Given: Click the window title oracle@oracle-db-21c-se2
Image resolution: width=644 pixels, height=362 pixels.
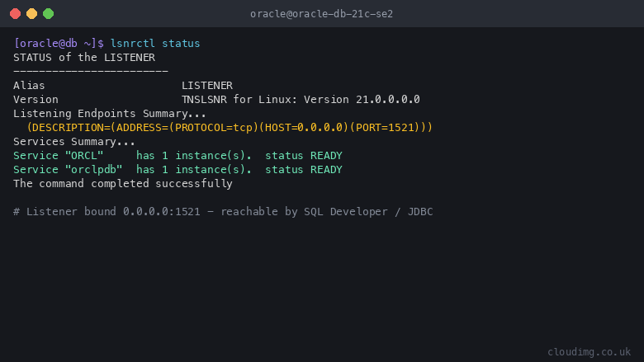Looking at the screenshot, I should pyautogui.click(x=322, y=14).
